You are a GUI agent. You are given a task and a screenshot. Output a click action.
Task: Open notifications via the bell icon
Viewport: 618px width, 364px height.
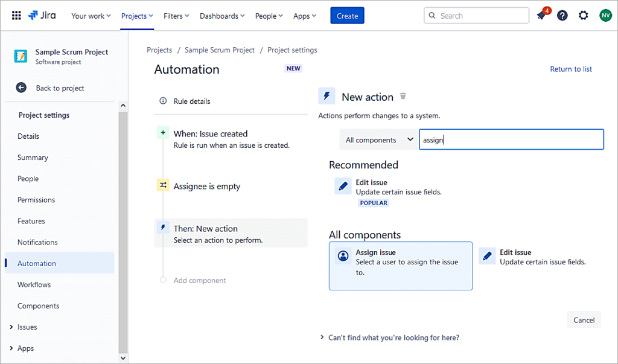pyautogui.click(x=540, y=15)
